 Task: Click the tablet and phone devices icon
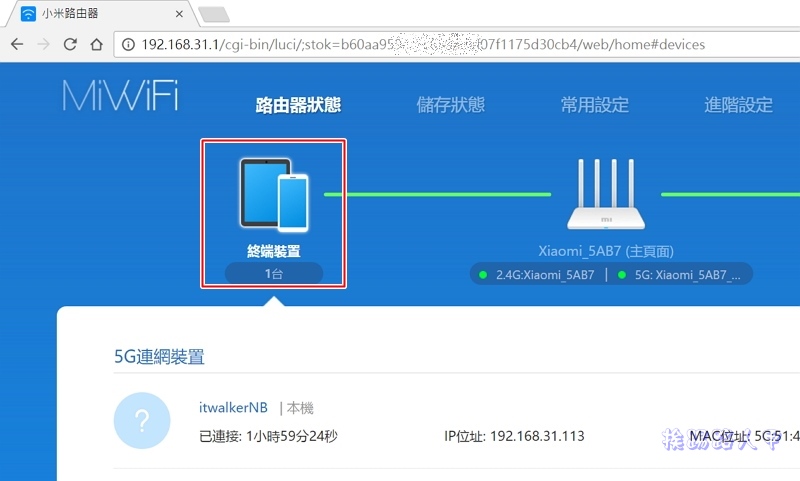point(274,195)
